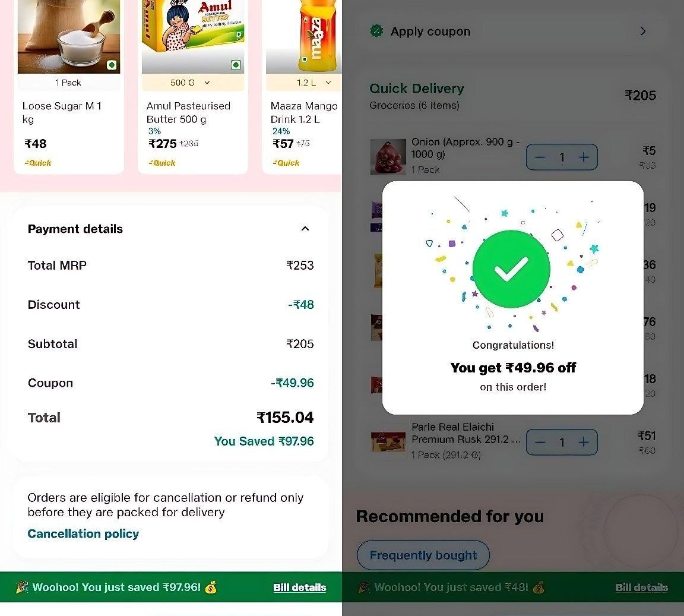The width and height of the screenshot is (684, 616).
Task: Open Bill details in the ₹97.96 savings banner
Action: 300,587
